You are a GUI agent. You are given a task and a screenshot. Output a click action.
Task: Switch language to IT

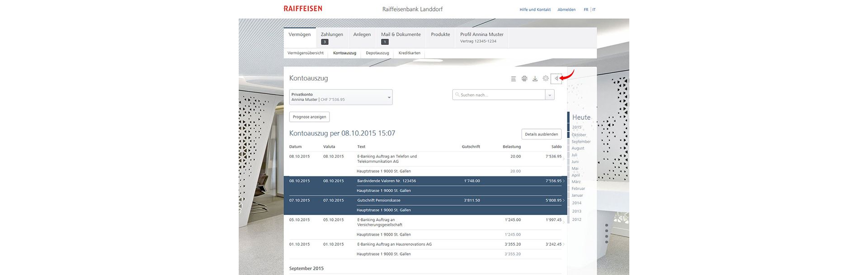click(x=594, y=9)
